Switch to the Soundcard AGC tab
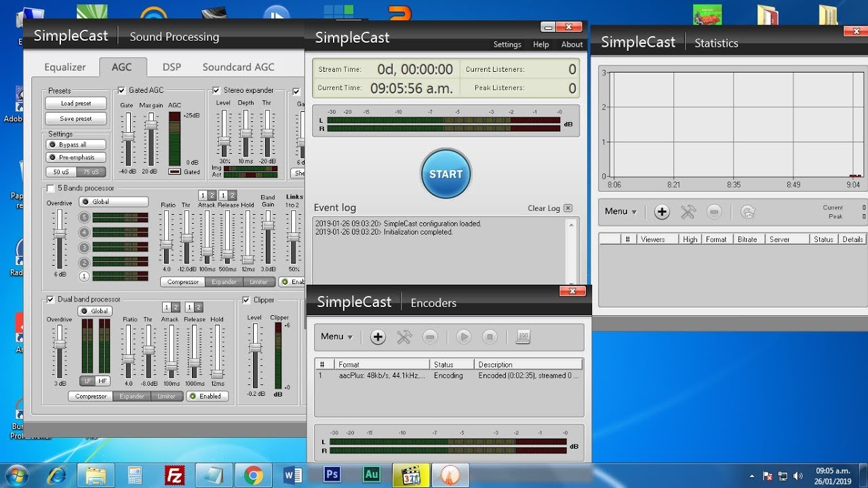Image resolution: width=868 pixels, height=488 pixels. click(239, 67)
